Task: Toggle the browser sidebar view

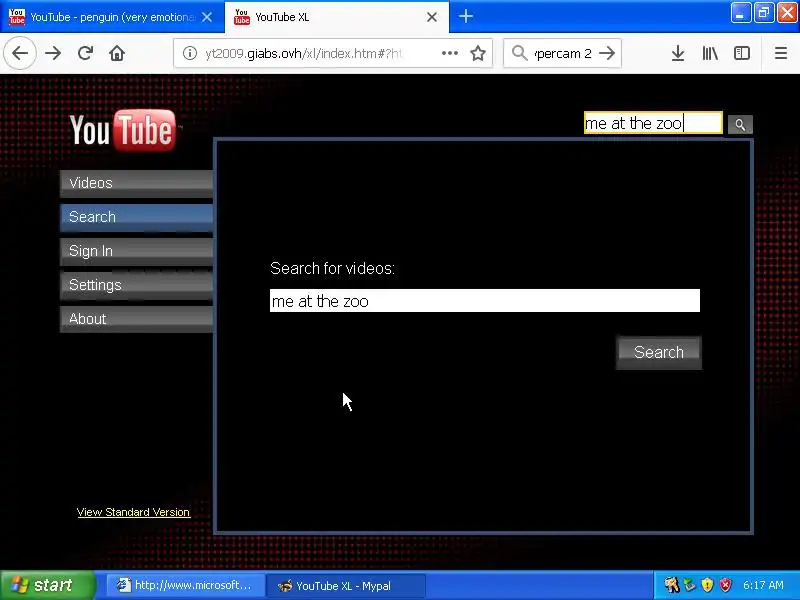Action: 742,53
